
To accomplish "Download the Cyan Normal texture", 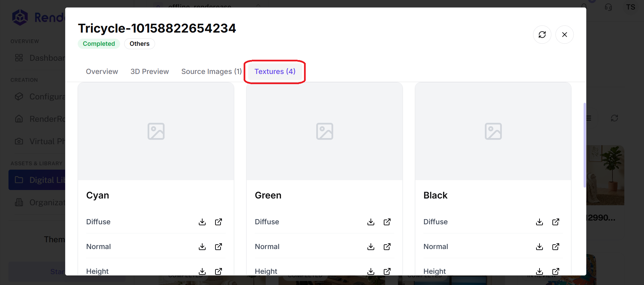I will click(202, 247).
